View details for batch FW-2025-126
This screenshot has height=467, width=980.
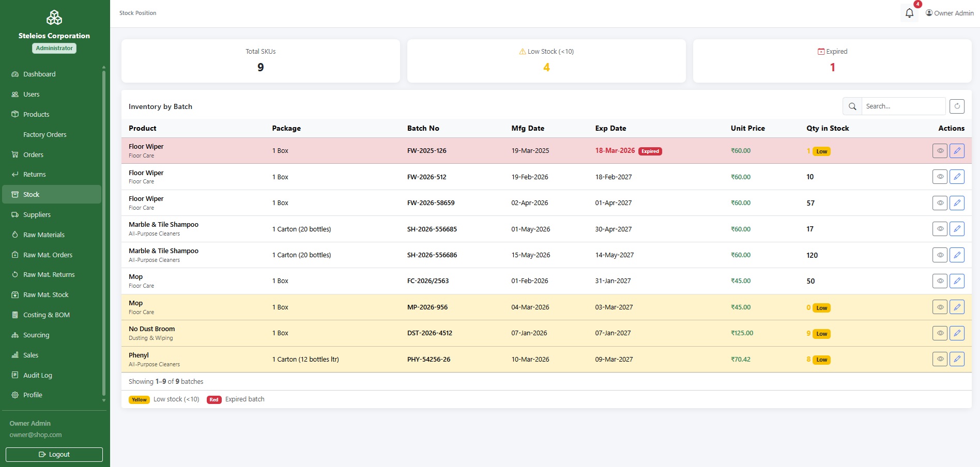click(940, 151)
